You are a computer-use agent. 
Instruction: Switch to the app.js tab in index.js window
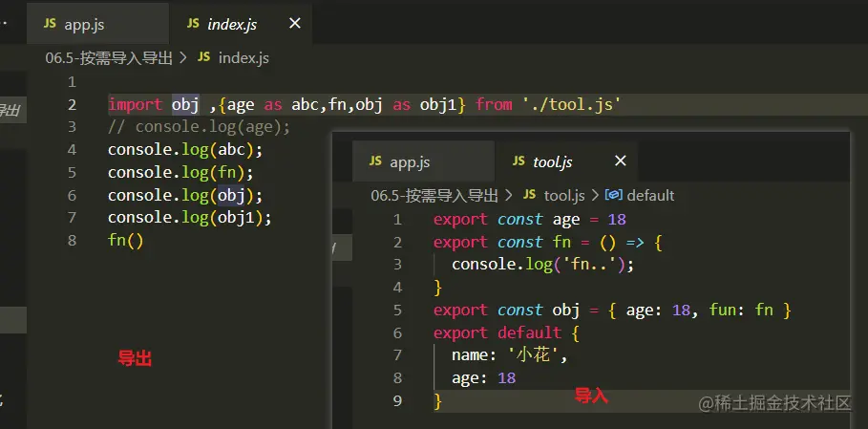(98, 24)
